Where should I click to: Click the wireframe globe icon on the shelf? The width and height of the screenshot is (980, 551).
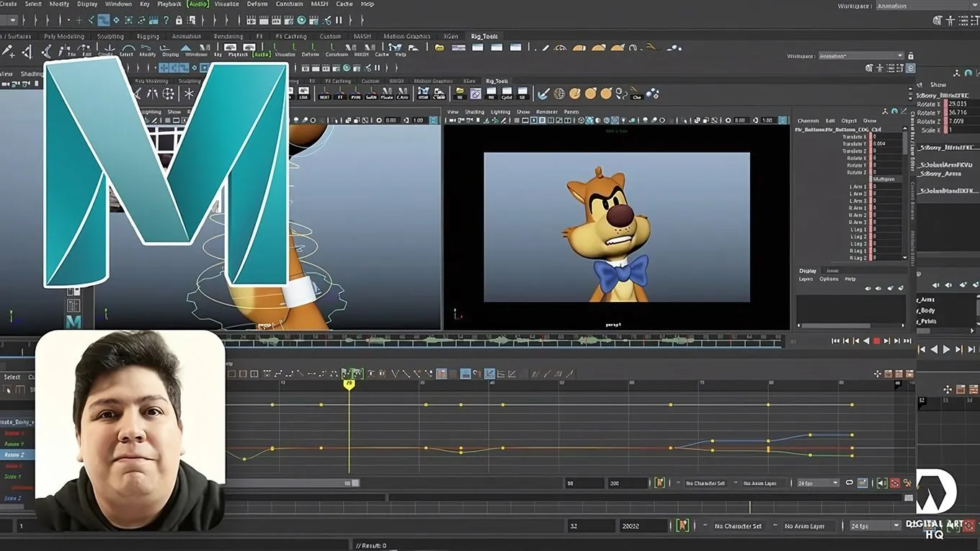point(558,94)
